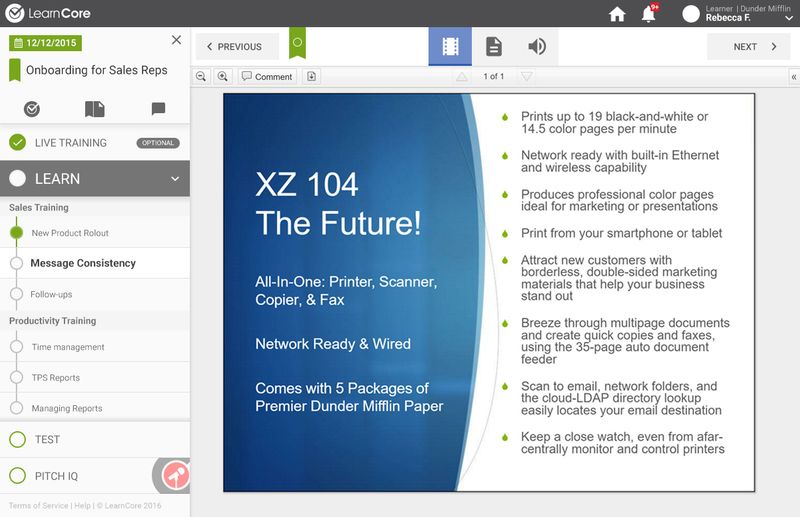Click the OPTIONAL badge

tap(158, 143)
